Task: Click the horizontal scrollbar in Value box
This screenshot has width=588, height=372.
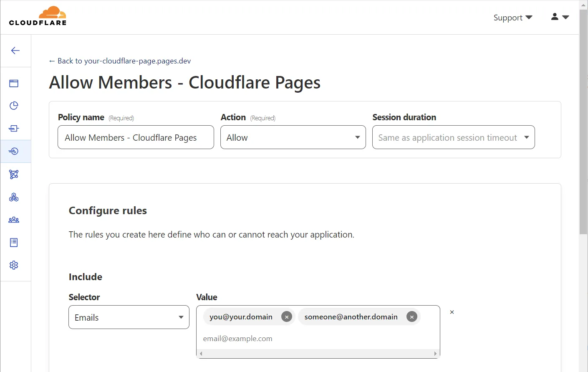Action: [x=318, y=354]
